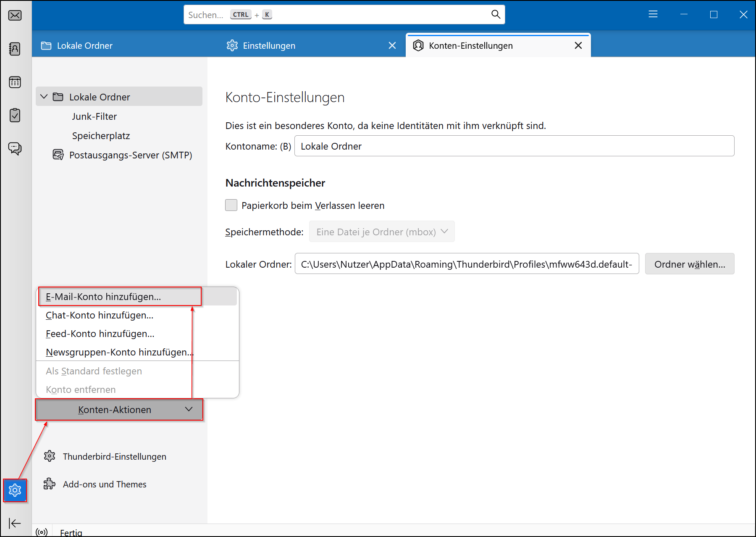Viewport: 756px width, 537px height.
Task: Open the Calendar space icon
Action: coord(15,82)
